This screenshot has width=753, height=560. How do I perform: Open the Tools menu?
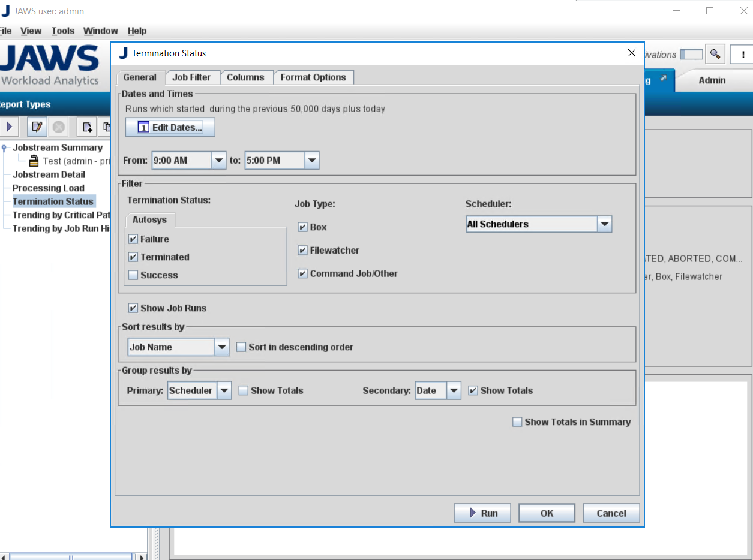coord(63,31)
